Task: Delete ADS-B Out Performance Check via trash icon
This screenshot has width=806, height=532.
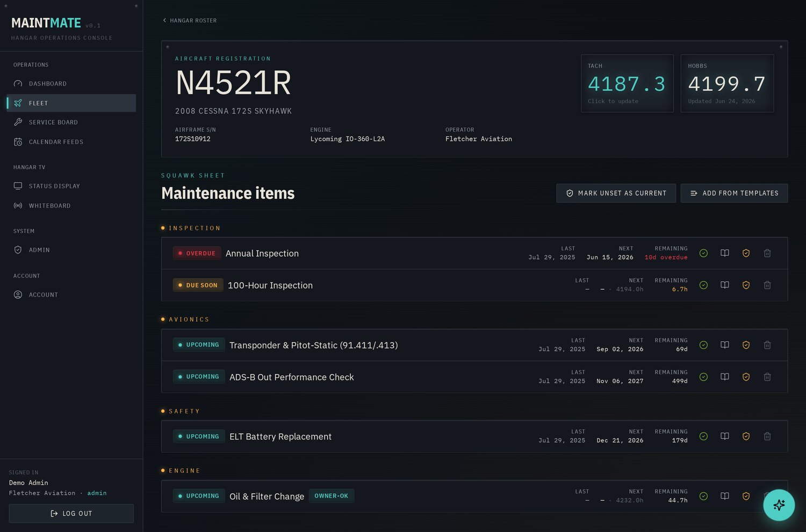Action: [x=767, y=377]
